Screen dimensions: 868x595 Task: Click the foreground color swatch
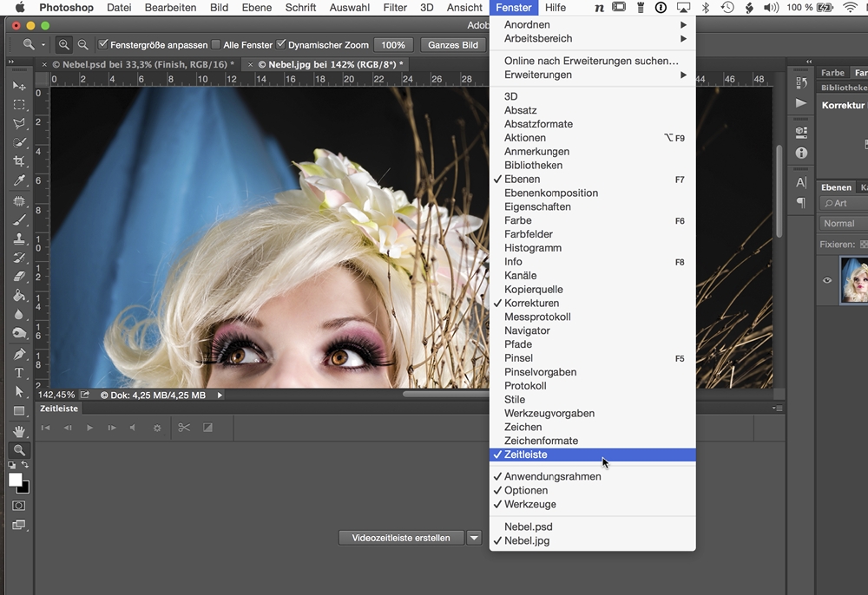pyautogui.click(x=16, y=480)
